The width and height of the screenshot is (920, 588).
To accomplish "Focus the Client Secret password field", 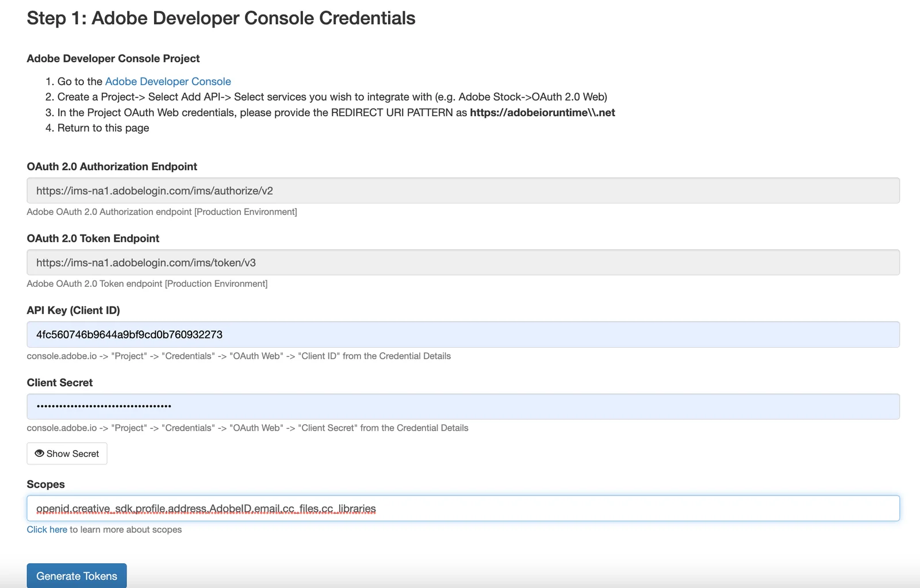I will 463,406.
